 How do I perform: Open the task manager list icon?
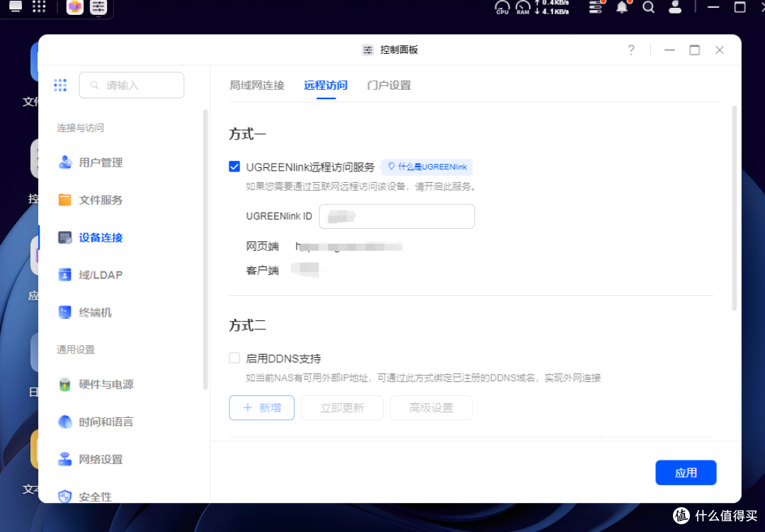[596, 7]
